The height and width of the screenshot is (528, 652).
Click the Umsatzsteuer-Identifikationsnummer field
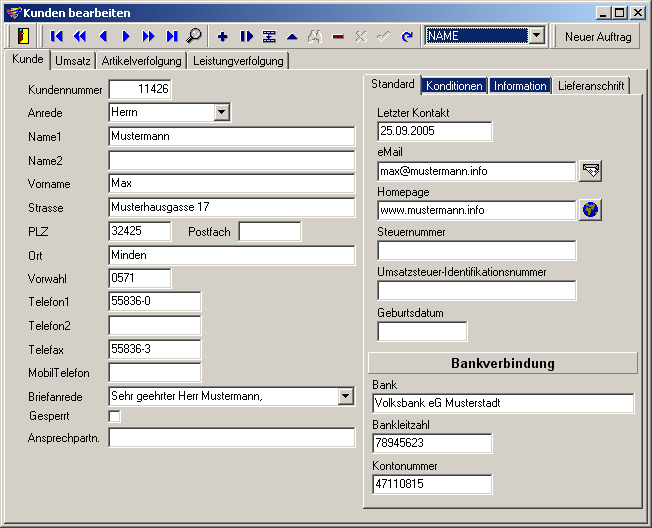point(477,290)
